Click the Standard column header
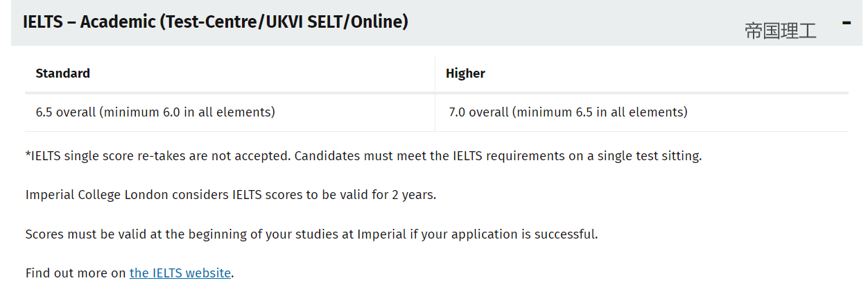 63,74
